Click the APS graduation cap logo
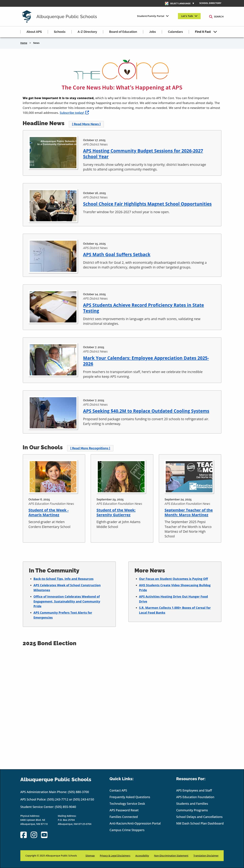Viewport: 244px width, 868px height. [27, 16]
